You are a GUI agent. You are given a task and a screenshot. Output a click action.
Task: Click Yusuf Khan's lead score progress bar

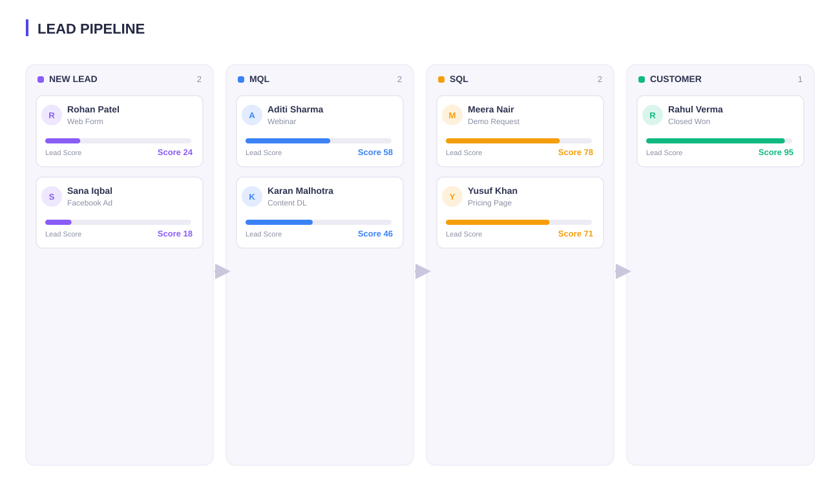[x=519, y=222]
